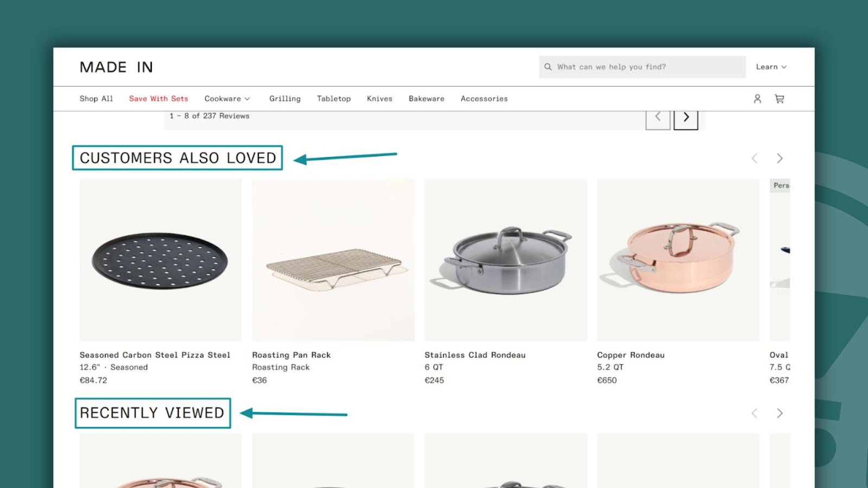Next arrow in Customers Also Loved carousel
The width and height of the screenshot is (868, 488).
[x=780, y=158]
